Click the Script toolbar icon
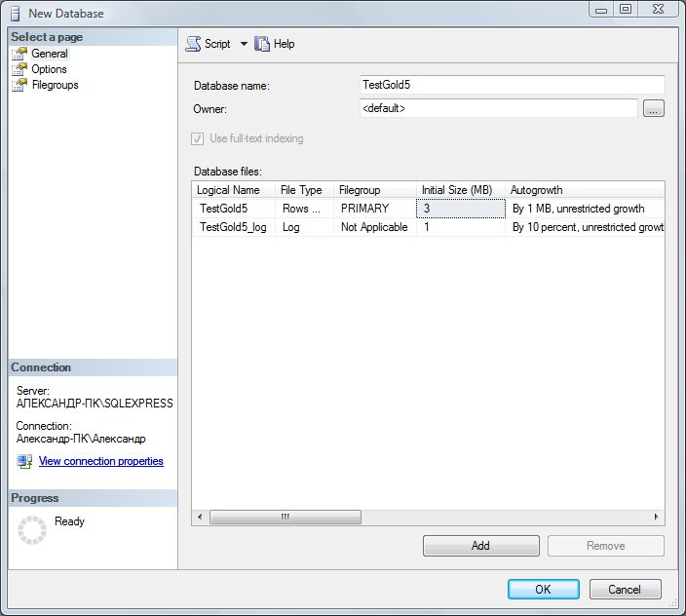Screen dimensions: 686x616 point(193,44)
